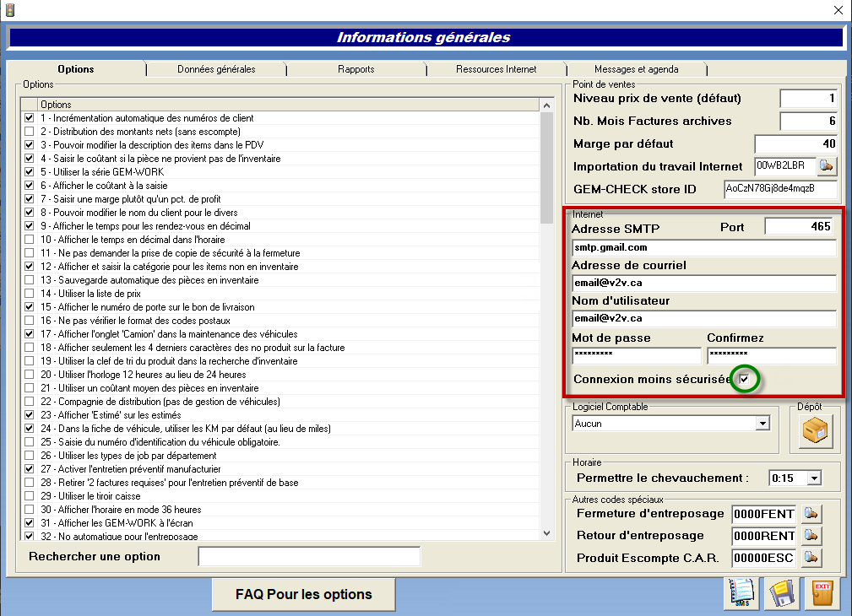Click the traffic light app icon in title bar

pyautogui.click(x=10, y=10)
